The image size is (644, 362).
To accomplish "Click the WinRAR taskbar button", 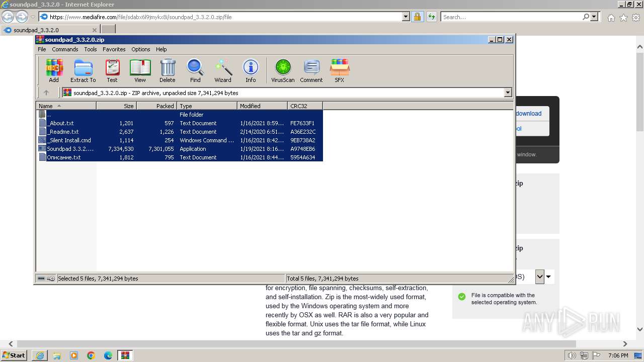I will click(125, 355).
